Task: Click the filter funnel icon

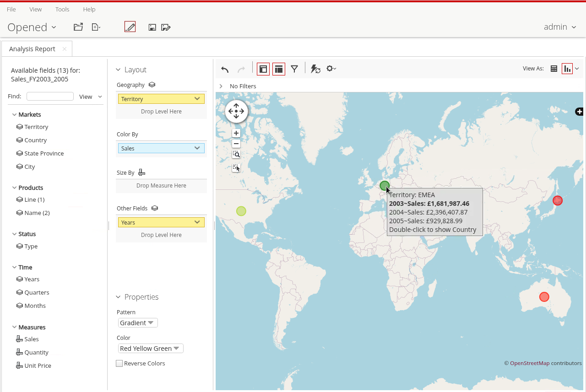Action: coord(294,69)
